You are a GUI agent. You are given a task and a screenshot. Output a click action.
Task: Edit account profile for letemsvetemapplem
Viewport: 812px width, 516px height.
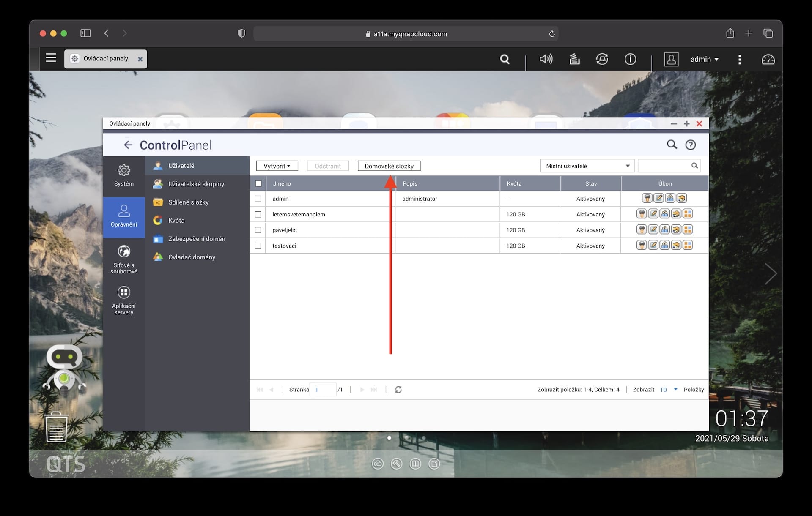(x=653, y=214)
